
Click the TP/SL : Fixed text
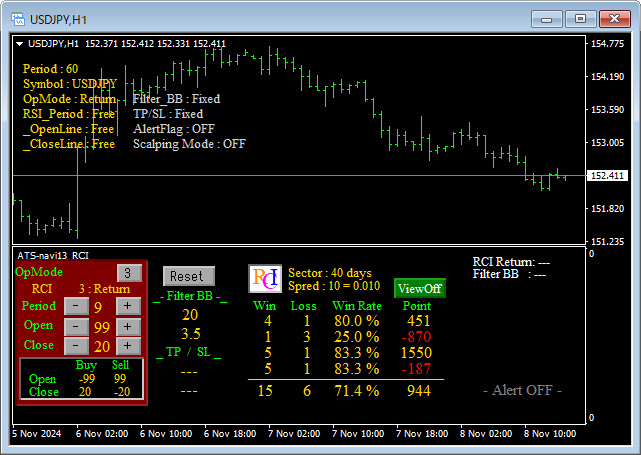click(168, 114)
